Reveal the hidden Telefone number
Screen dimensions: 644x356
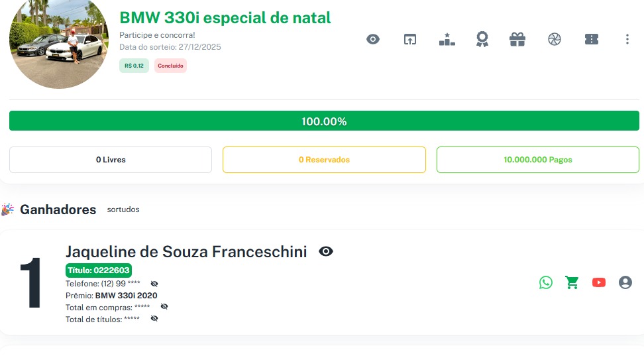[154, 284]
